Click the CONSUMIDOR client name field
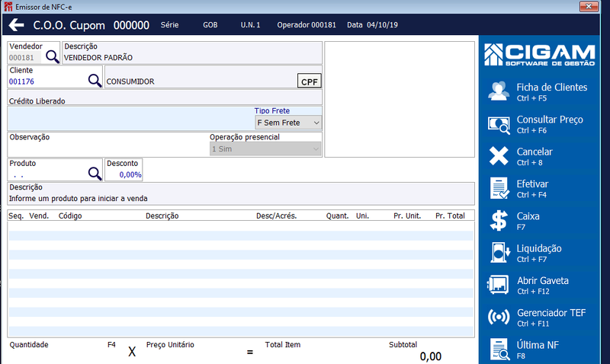This screenshot has height=364, width=610. point(201,81)
